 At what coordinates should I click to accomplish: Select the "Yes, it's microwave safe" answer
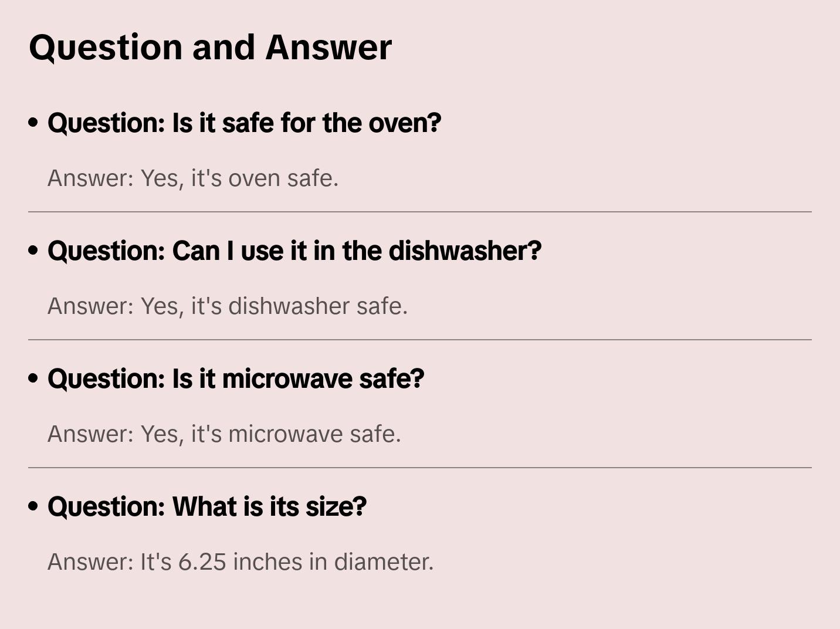224,434
